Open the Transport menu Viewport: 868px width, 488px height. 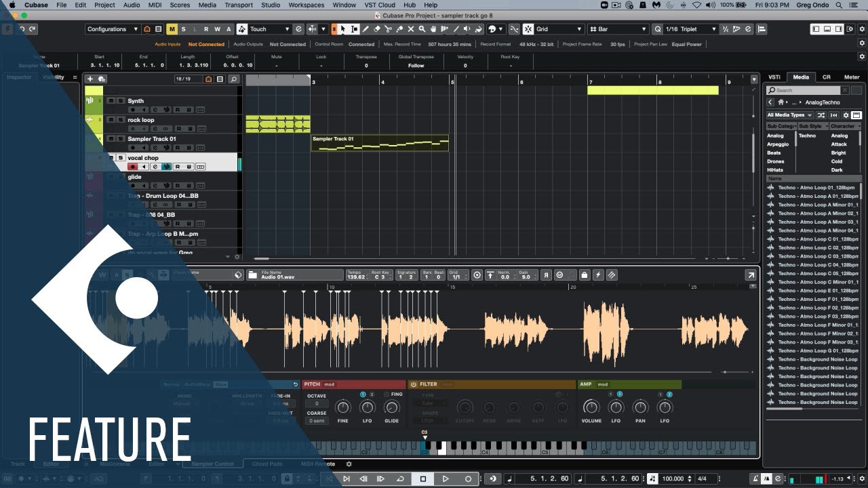[239, 5]
